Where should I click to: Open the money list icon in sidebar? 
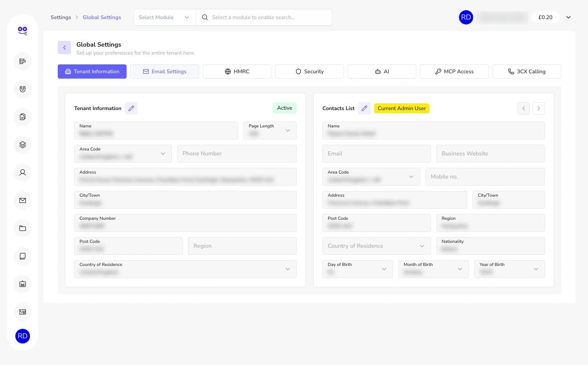tap(23, 312)
